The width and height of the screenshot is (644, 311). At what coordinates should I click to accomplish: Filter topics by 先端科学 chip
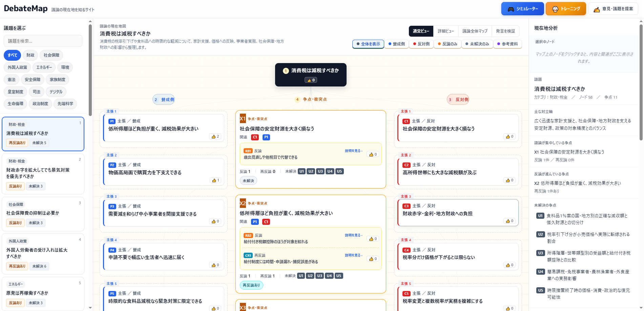tap(65, 104)
